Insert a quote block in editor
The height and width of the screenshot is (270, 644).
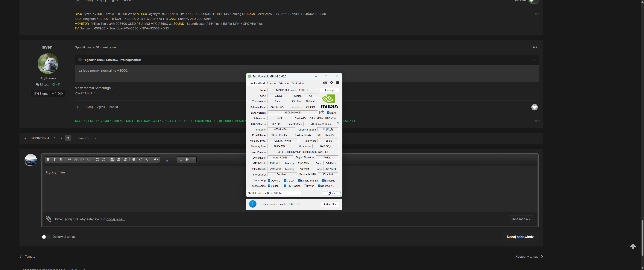click(76, 160)
